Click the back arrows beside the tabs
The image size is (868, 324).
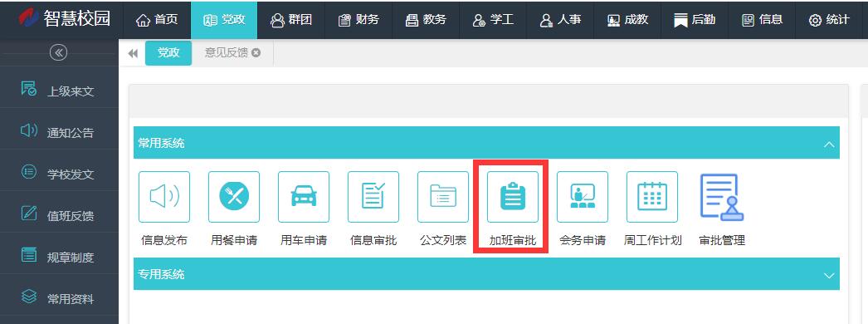132,53
